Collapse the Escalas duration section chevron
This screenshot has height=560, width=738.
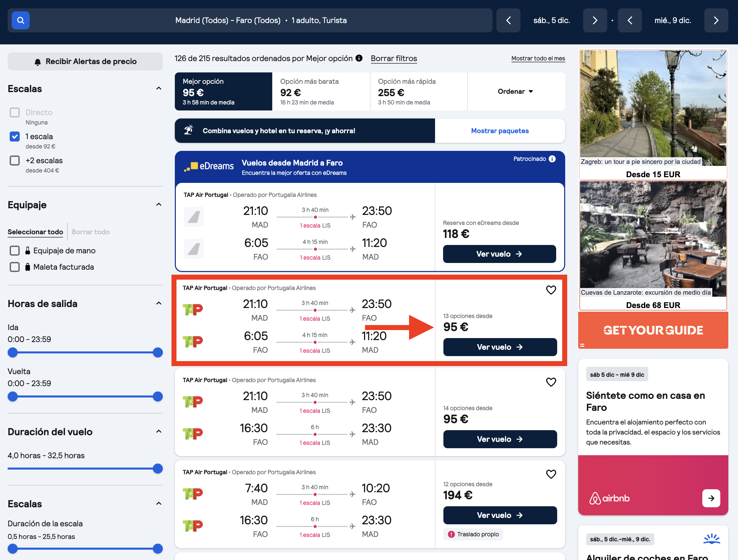(159, 504)
